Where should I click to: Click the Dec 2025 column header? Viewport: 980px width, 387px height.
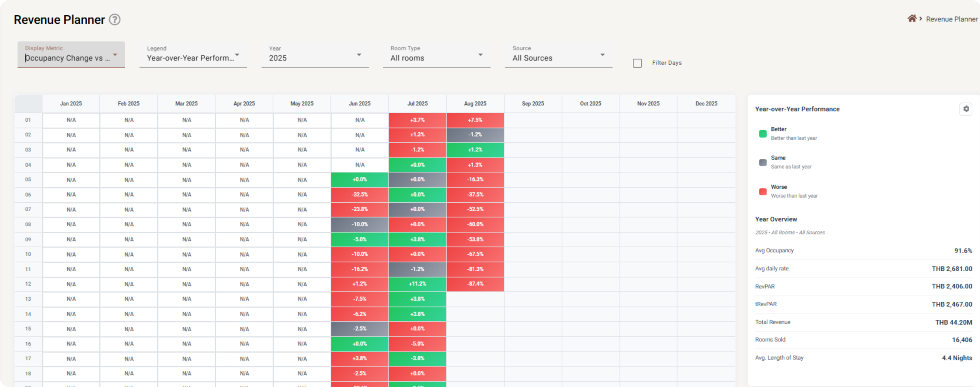pos(706,104)
